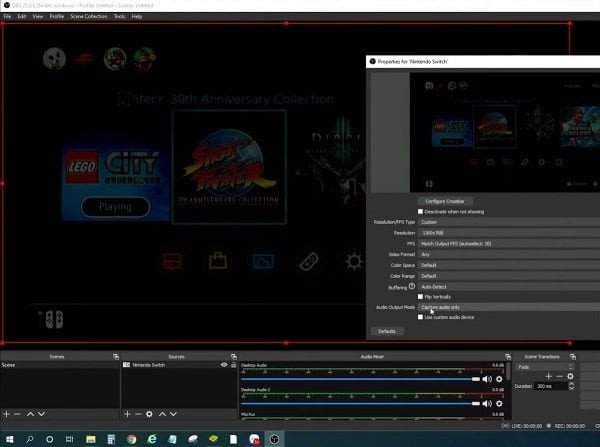Viewport: 600px width, 447px height.
Task: Click the Properties dialog video preview
Action: [505, 132]
